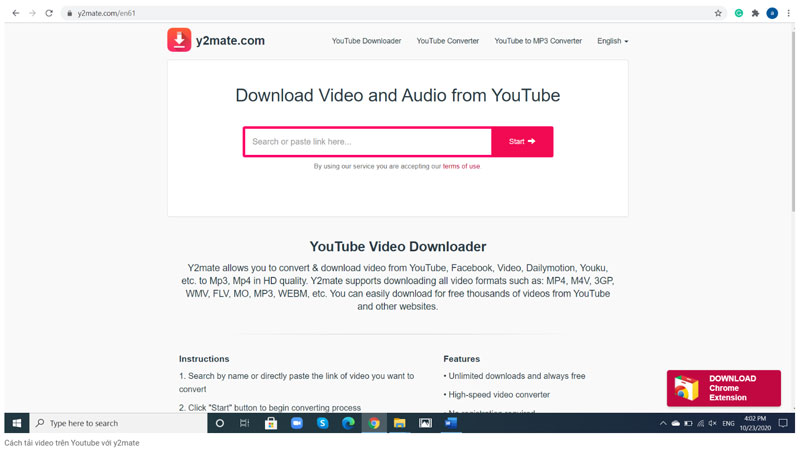Open YouTube Converter nav item
The width and height of the screenshot is (800, 450).
tap(447, 41)
